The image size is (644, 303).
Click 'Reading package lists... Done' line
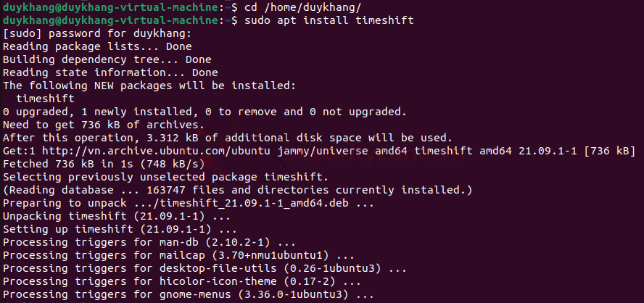[x=97, y=47]
